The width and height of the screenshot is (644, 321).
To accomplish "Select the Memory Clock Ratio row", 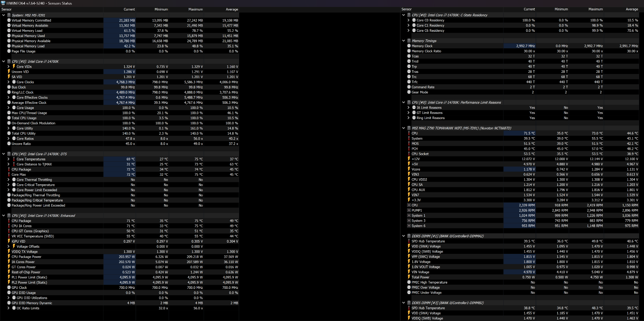I will pos(520,51).
